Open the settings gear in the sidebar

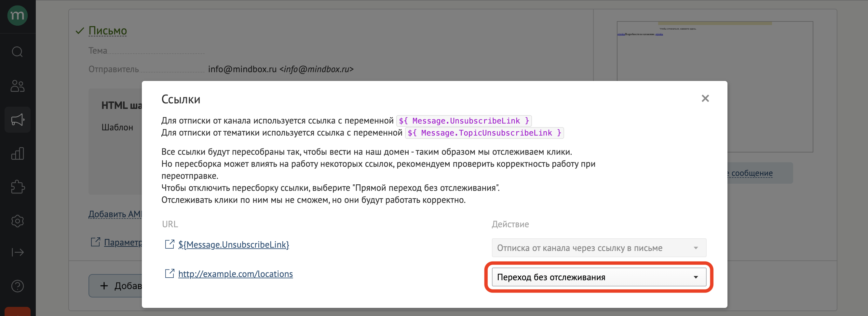click(17, 221)
